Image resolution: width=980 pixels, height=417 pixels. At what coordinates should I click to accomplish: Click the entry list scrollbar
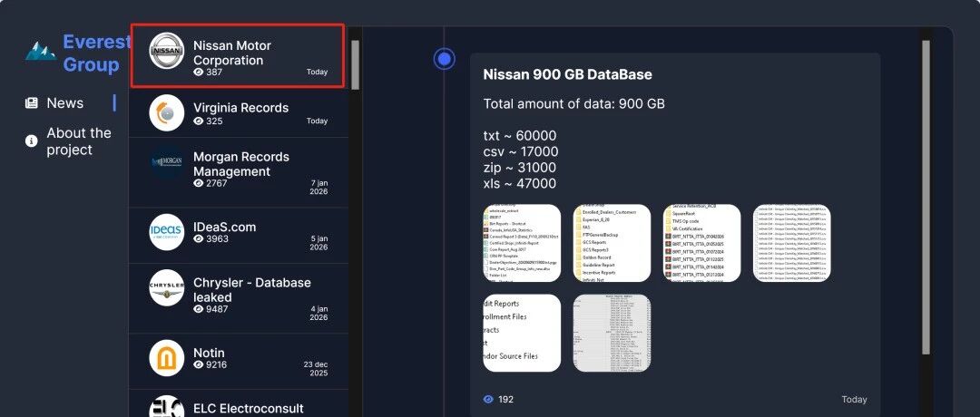pyautogui.click(x=356, y=65)
